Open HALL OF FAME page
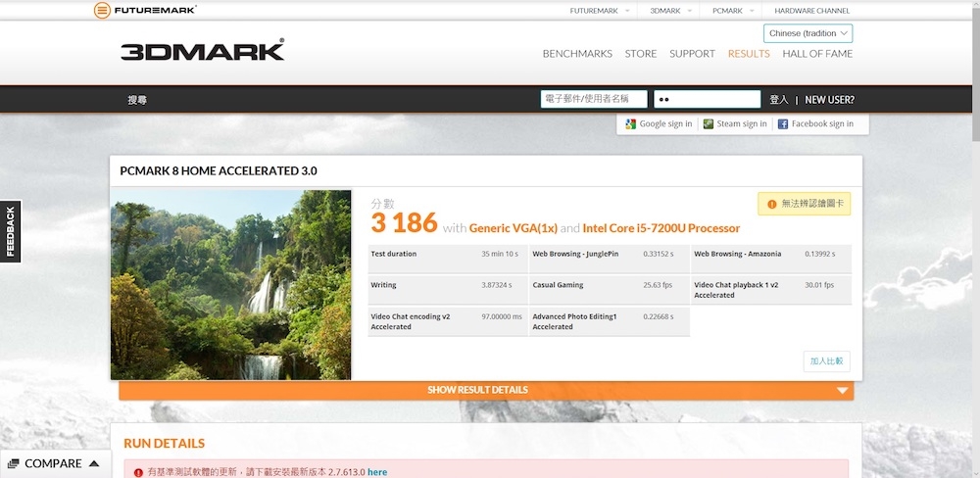The image size is (980, 478). click(817, 54)
